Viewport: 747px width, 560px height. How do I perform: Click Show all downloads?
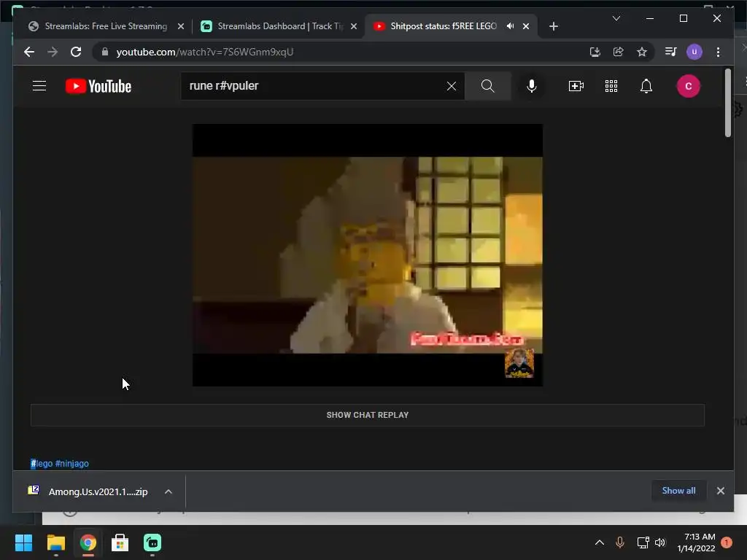tap(678, 491)
